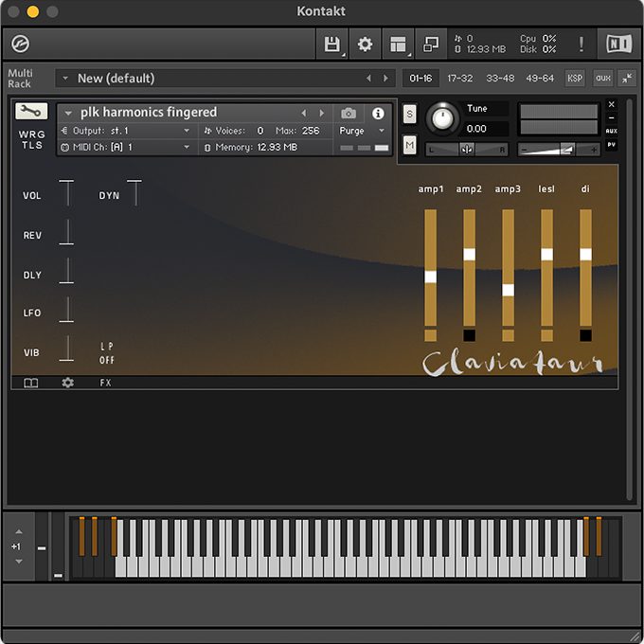This screenshot has height=644, width=644.
Task: Click the Tune knob
Action: pyautogui.click(x=441, y=118)
